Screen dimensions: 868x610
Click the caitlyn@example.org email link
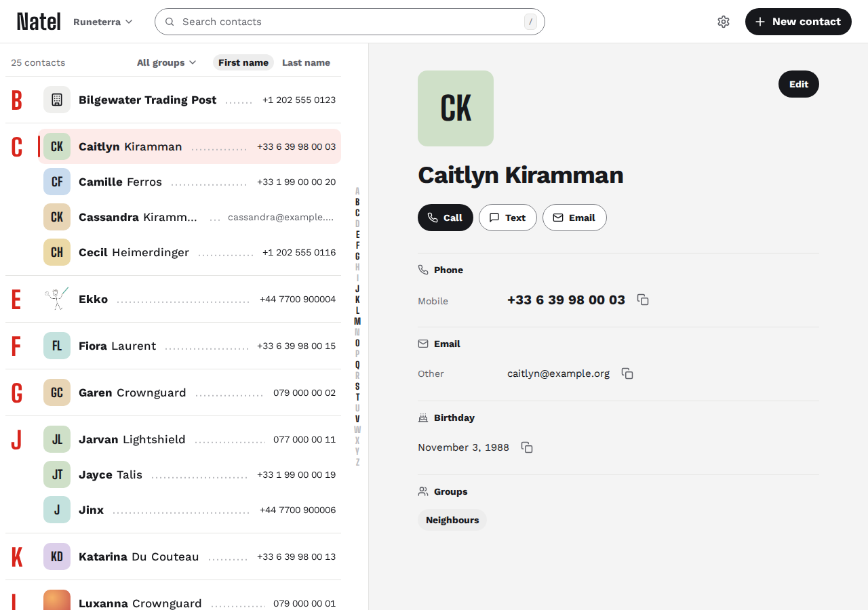click(x=558, y=373)
